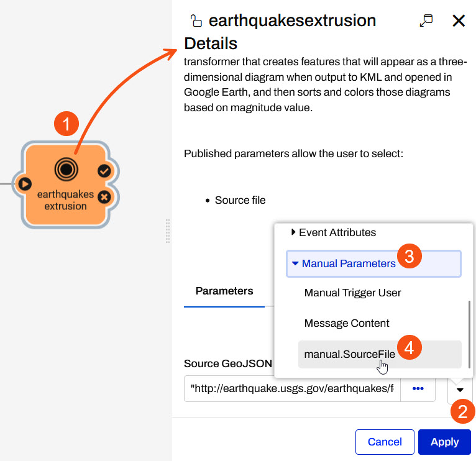The width and height of the screenshot is (476, 461).
Task: Select the Message Content option
Action: coord(346,323)
